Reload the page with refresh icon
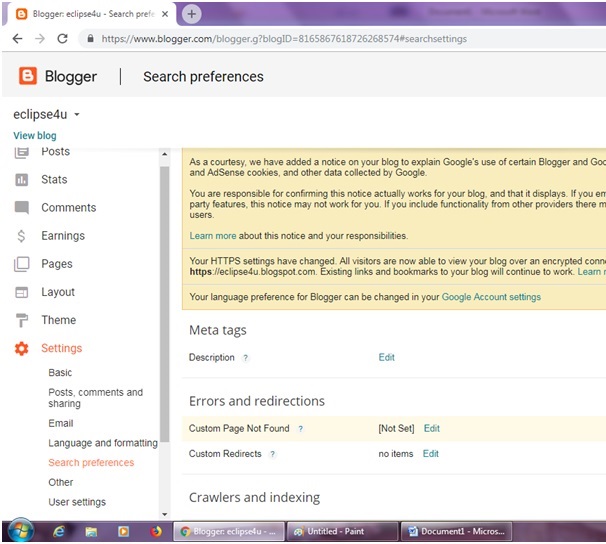 pyautogui.click(x=63, y=39)
